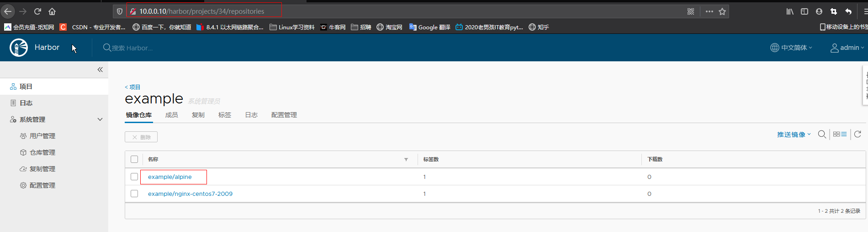Viewport: 868px width, 232px height.
Task: Reload the page with refresh icon
Action: click(x=37, y=11)
